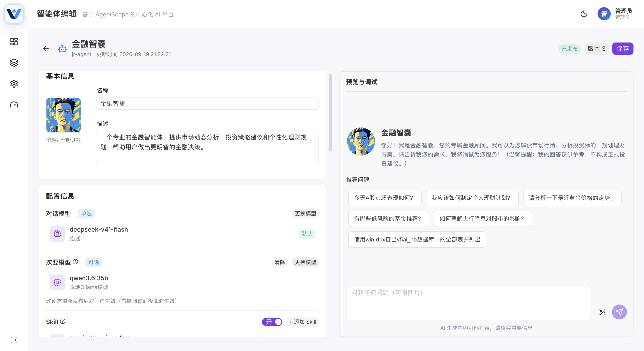644x351 pixels.
Task: Save the agent with 保存
Action: tap(623, 48)
